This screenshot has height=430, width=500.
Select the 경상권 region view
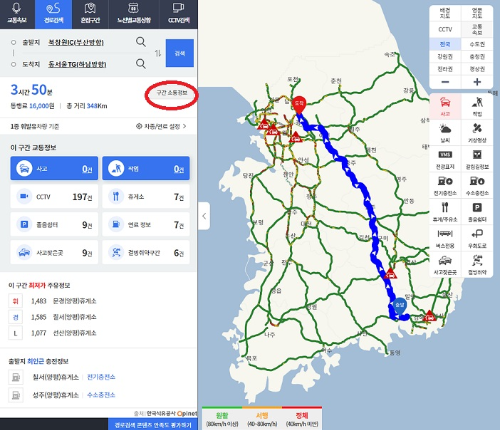pos(477,69)
